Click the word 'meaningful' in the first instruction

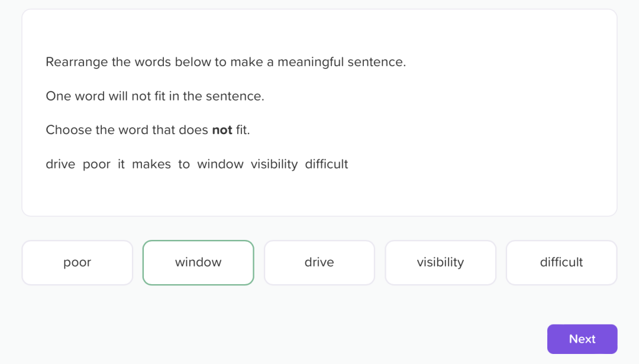coord(311,62)
